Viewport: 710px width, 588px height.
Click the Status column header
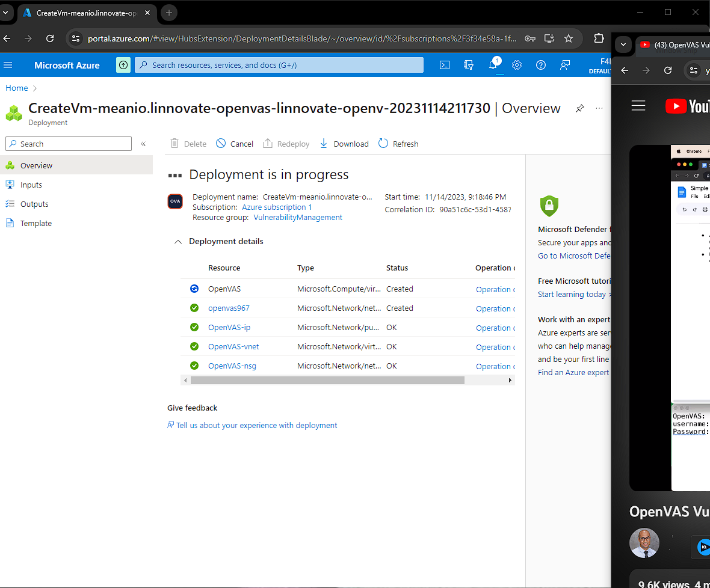coord(397,268)
